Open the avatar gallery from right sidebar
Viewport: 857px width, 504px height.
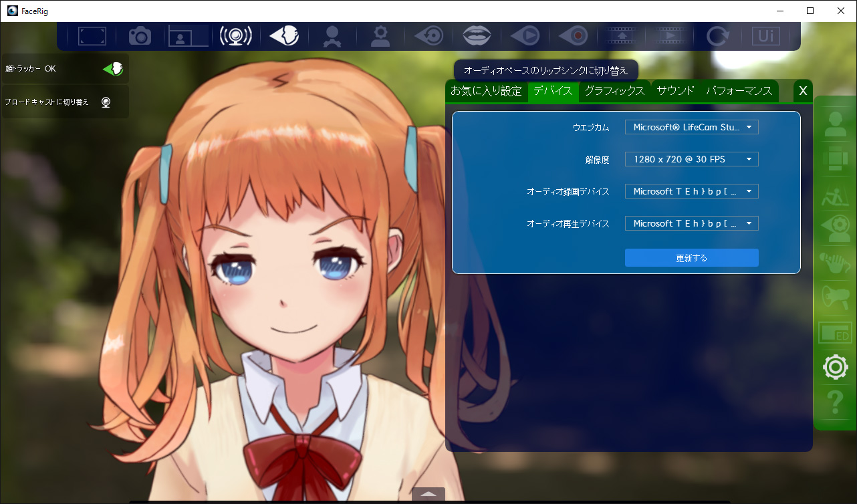coord(836,124)
